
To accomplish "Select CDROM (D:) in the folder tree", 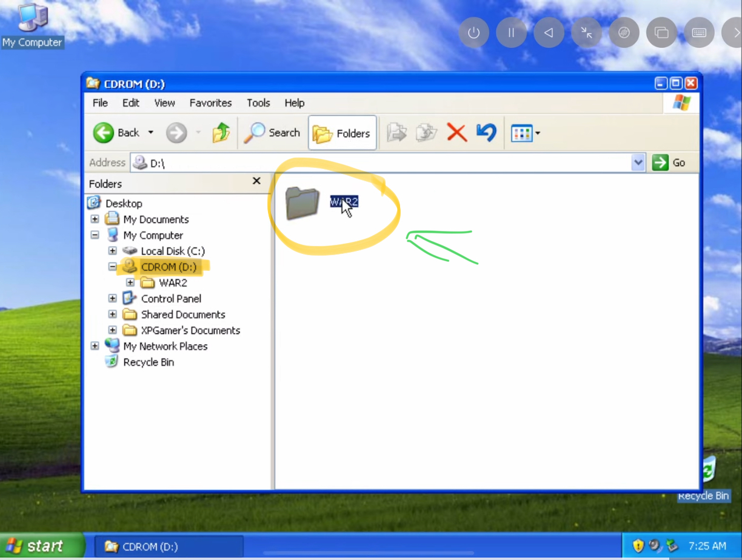I will coord(169,267).
